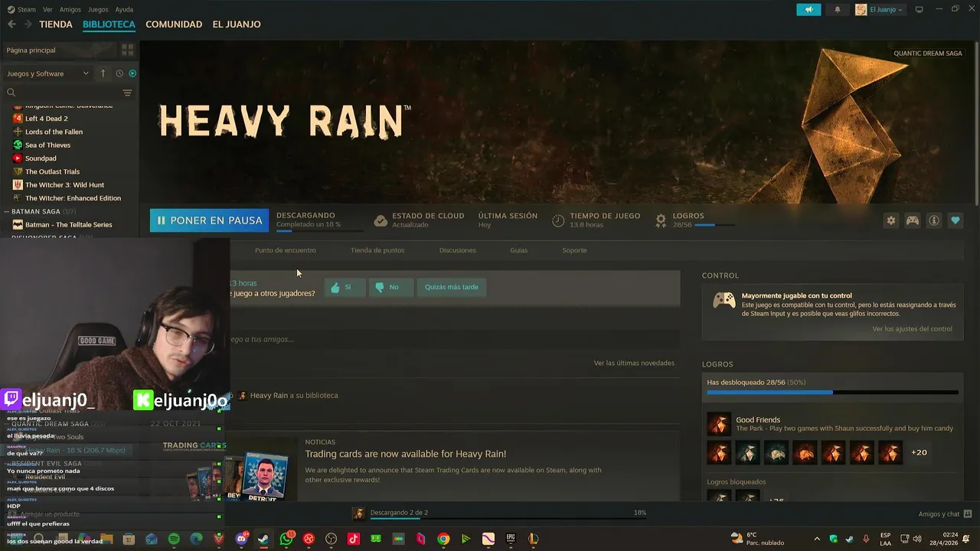Open the downloads status bar at bottom

click(498, 513)
